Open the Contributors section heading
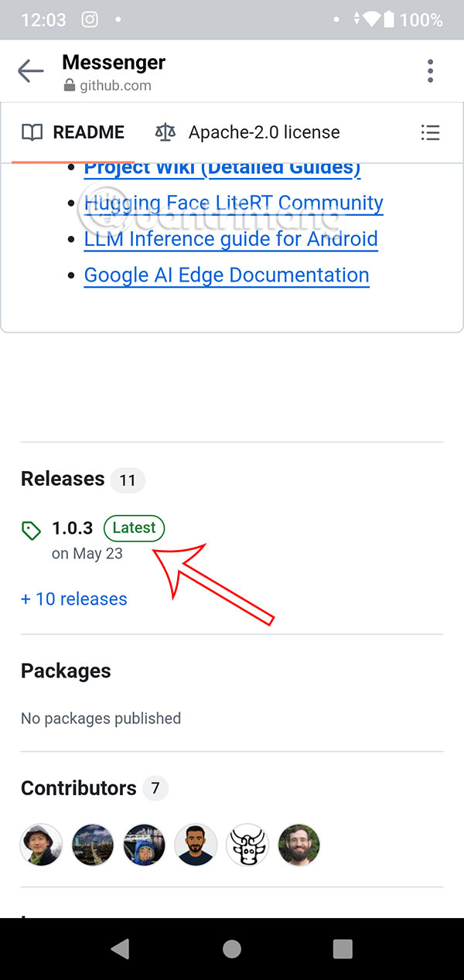The height and width of the screenshot is (980, 464). 78,788
